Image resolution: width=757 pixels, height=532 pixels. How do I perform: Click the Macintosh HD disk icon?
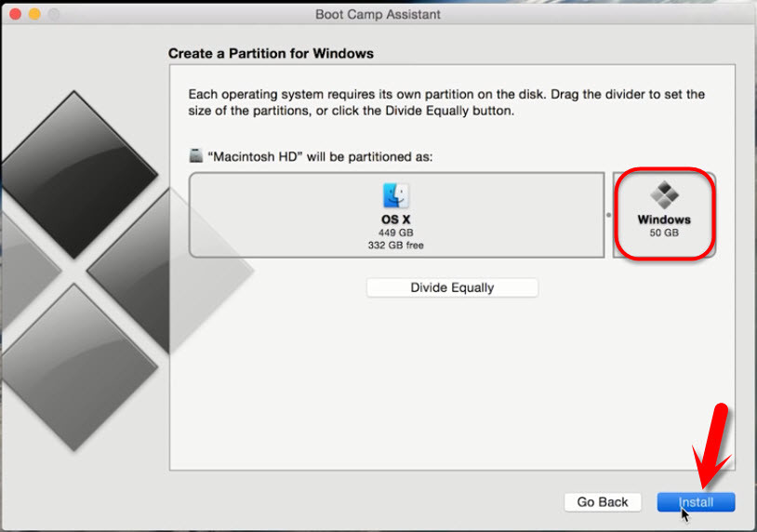195,156
